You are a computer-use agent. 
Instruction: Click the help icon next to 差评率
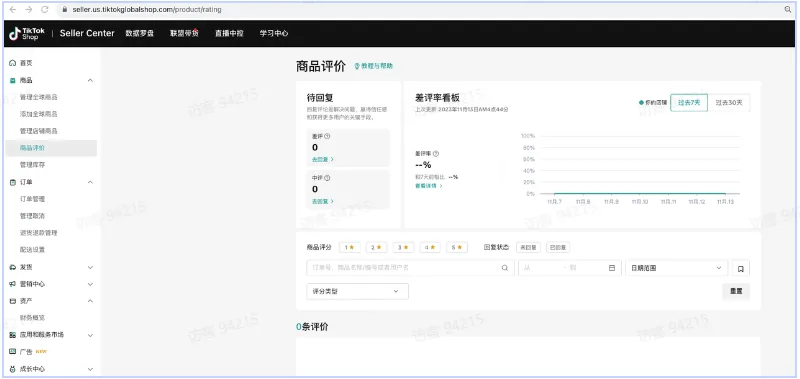pos(436,154)
